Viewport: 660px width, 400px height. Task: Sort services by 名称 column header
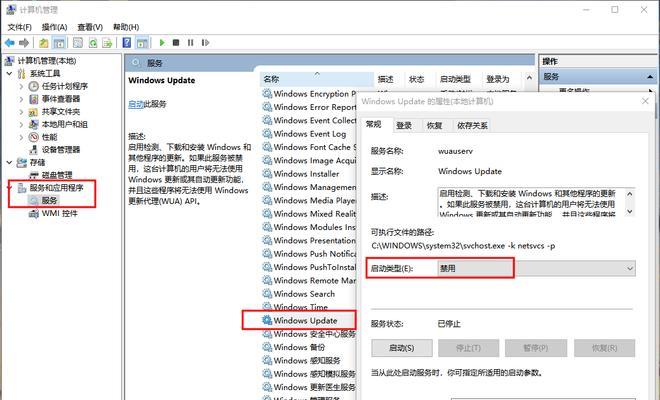pyautogui.click(x=317, y=79)
